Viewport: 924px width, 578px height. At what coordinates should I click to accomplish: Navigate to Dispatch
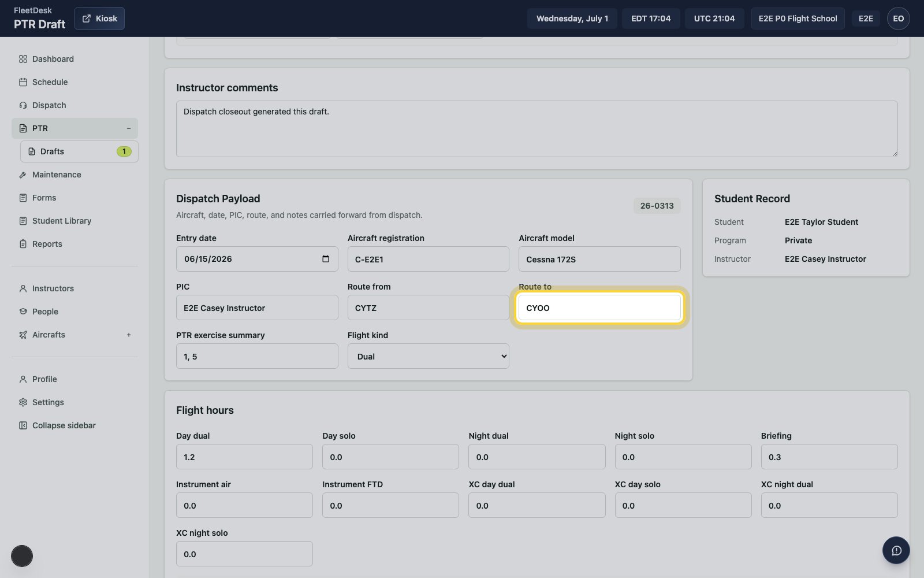click(x=74, y=105)
